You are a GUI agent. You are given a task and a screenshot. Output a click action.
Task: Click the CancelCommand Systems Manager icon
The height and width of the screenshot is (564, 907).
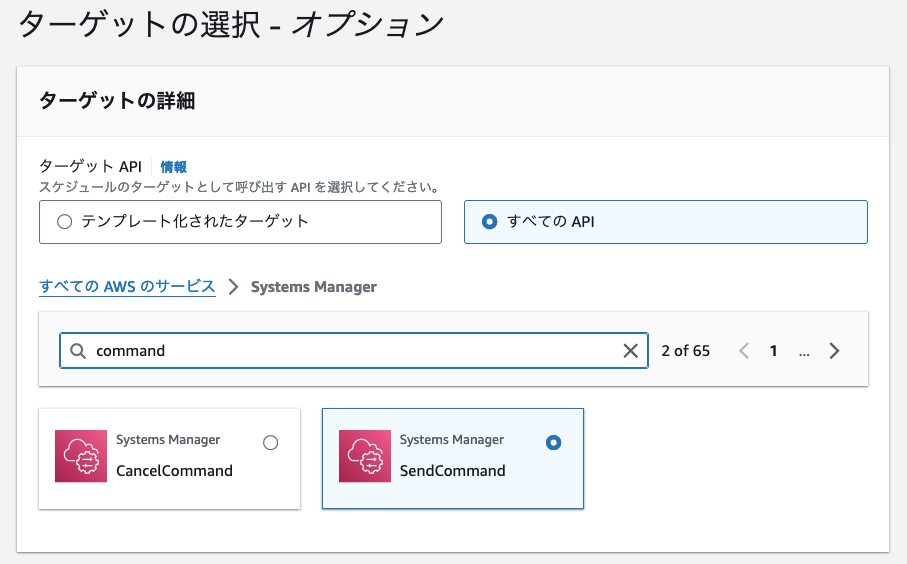[81, 456]
